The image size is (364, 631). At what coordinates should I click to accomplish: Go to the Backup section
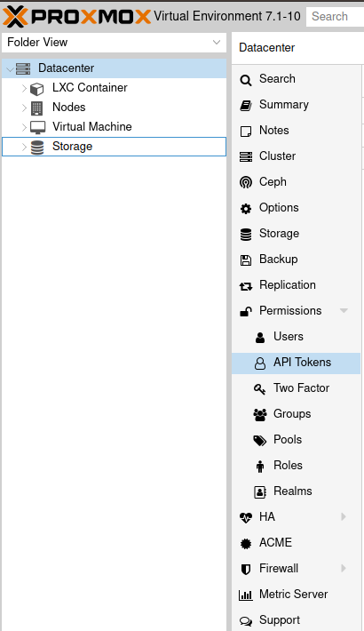point(296,260)
